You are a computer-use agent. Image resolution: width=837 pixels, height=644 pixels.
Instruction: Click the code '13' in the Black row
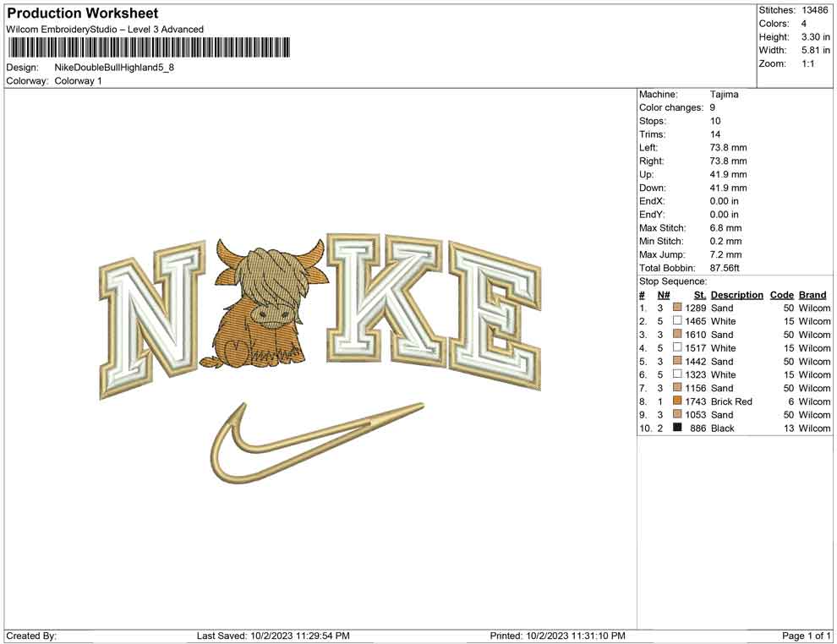click(789, 428)
